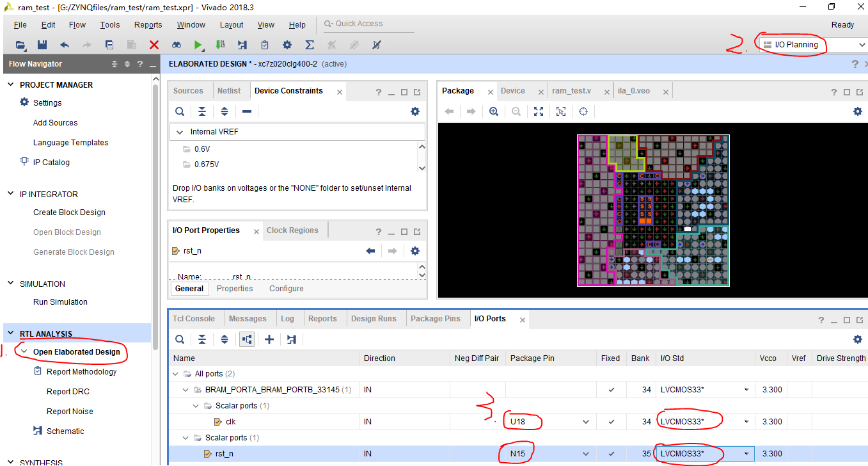This screenshot has width=868, height=466.
Task: Toggle Fixed checkmark for rst_n row
Action: tap(612, 454)
